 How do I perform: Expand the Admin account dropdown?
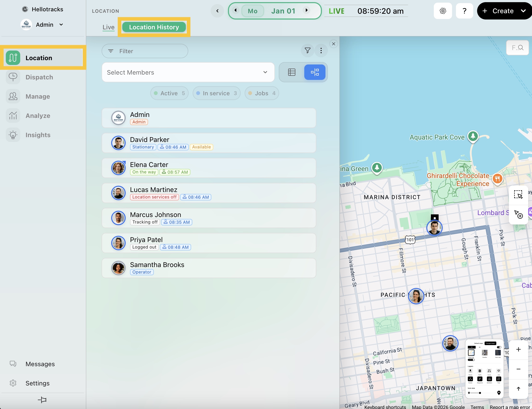(x=61, y=25)
